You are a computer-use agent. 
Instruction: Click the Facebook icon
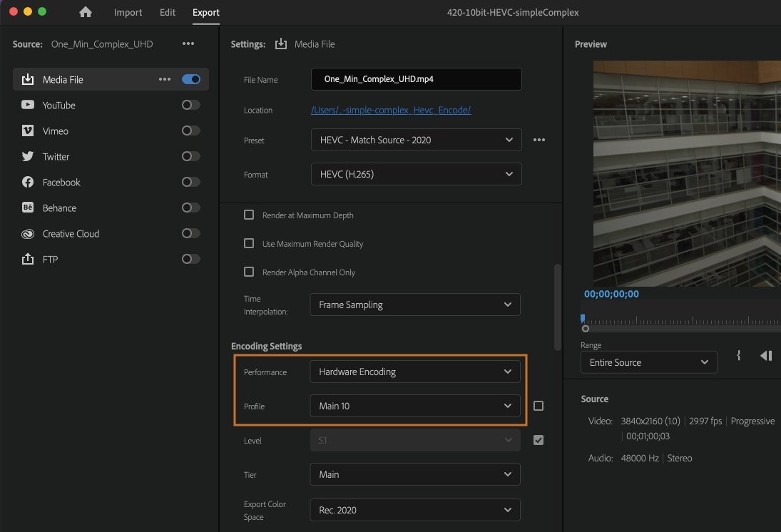(28, 182)
